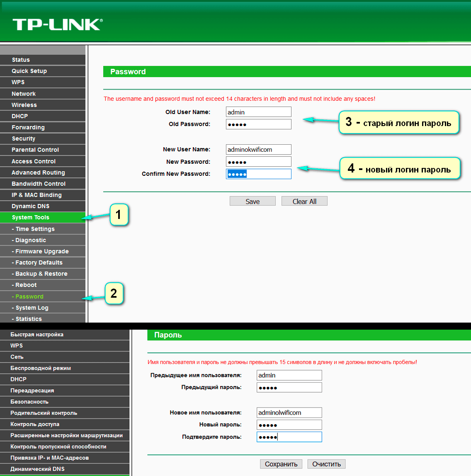Open the Password submenu item

click(29, 296)
